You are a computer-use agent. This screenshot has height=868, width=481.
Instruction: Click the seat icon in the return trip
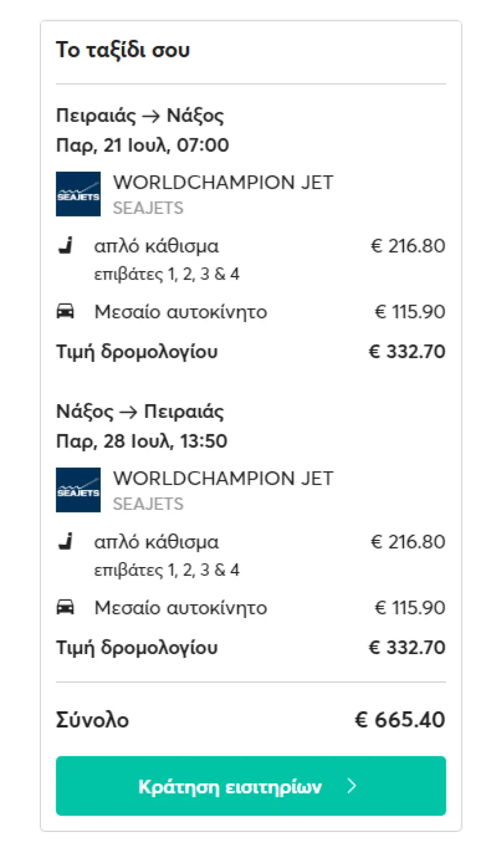click(66, 541)
